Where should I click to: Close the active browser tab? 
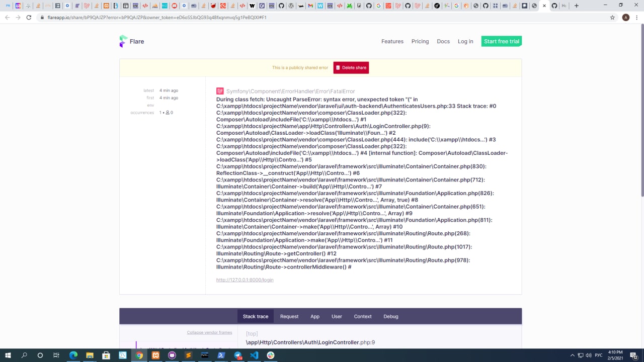tap(544, 6)
